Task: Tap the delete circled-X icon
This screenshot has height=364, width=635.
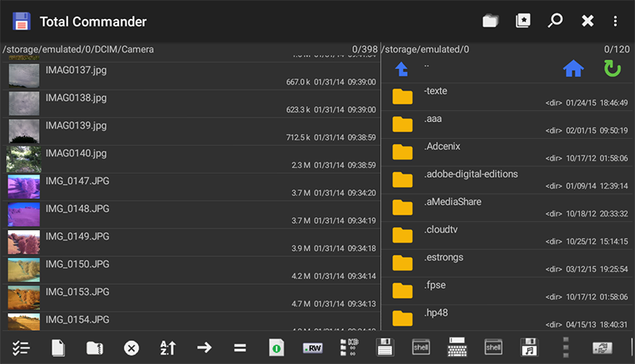Action: (131, 348)
